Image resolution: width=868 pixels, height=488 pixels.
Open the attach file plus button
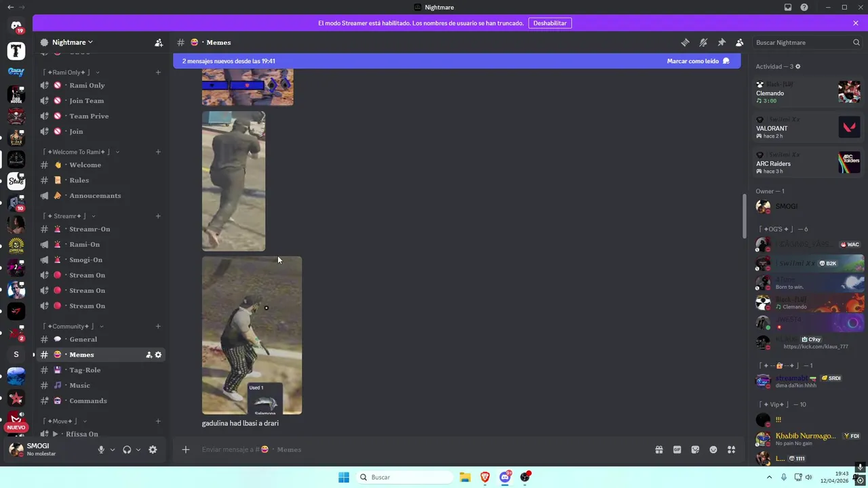[185, 449]
